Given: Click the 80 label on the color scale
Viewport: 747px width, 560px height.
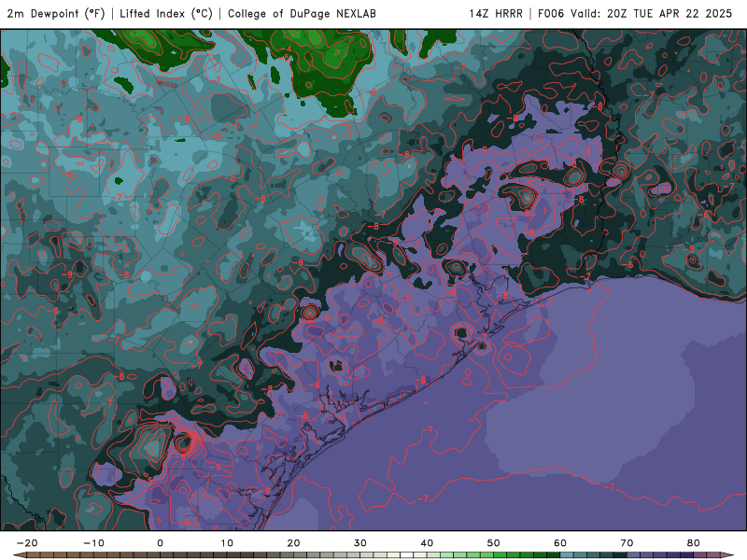Looking at the screenshot, I should (x=694, y=543).
